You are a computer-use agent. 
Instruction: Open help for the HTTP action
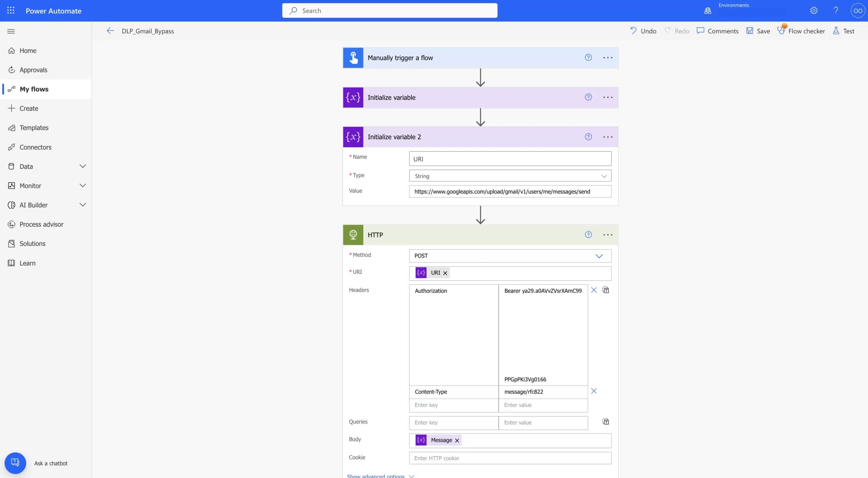(x=588, y=235)
